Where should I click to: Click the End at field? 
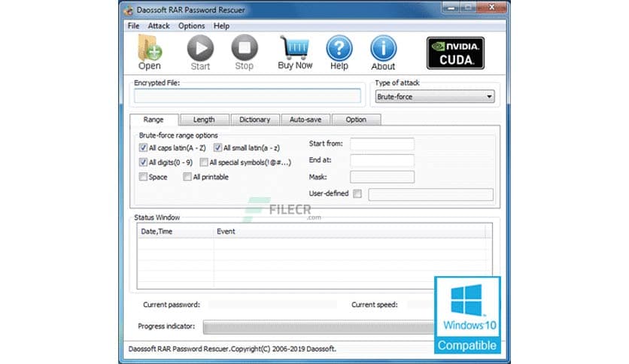pyautogui.click(x=382, y=160)
